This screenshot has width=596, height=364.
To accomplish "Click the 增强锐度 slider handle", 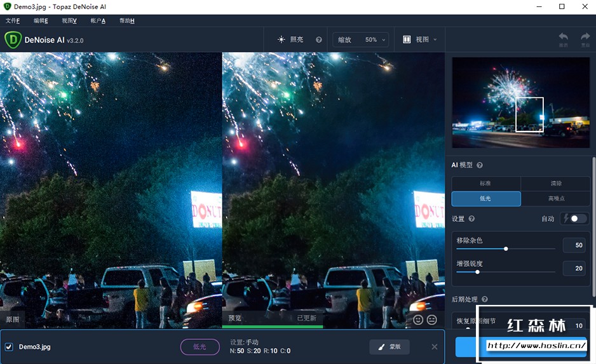I will [477, 272].
